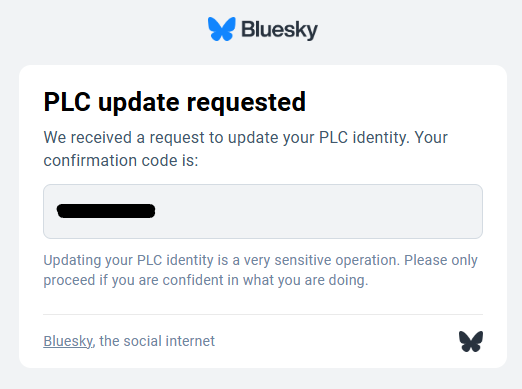Image resolution: width=522 pixels, height=389 pixels.
Task: Click the "proceed if you are confident" line
Action: 206,280
